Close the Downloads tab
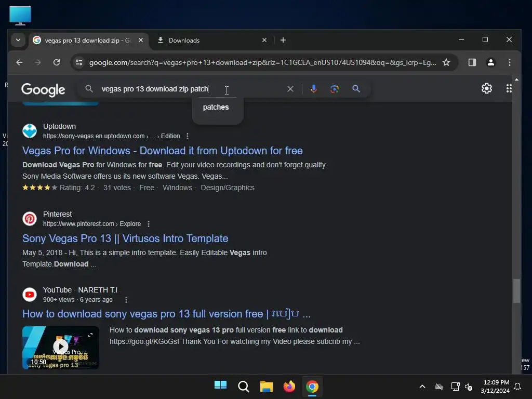The image size is (532, 399). point(264,40)
